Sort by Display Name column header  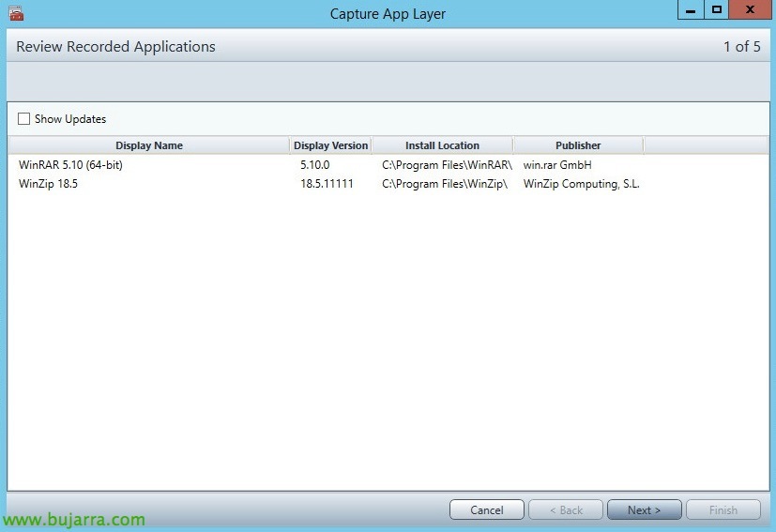point(149,145)
